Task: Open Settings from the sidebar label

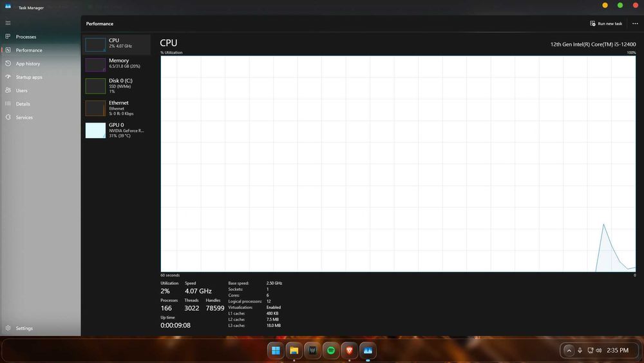Action: point(24,328)
